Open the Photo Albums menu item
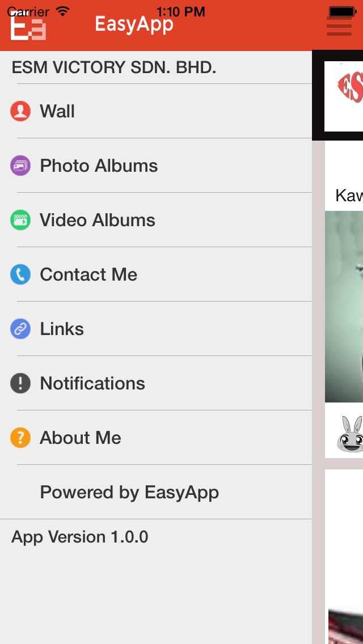Screen dimensions: 363x644 click(156, 166)
